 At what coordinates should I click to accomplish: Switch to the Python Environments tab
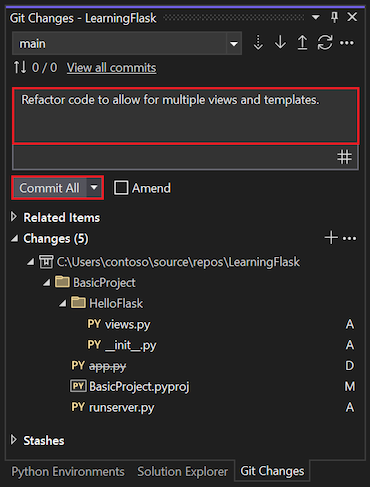(68, 472)
